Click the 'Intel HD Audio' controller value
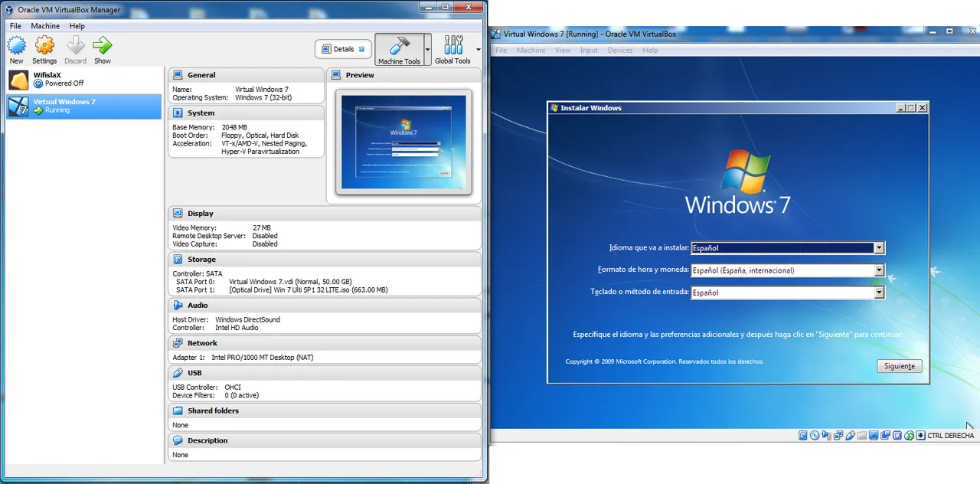The image size is (980, 484). (237, 328)
